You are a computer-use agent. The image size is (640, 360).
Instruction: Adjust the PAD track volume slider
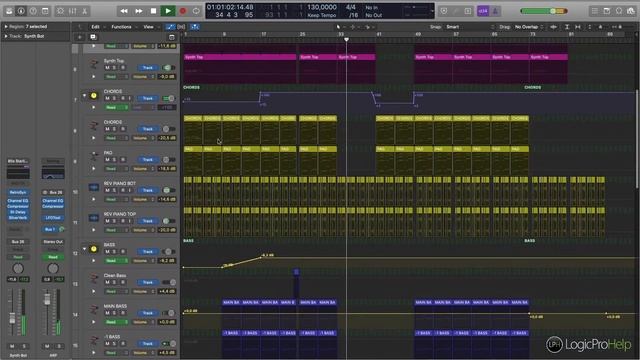click(x=169, y=160)
